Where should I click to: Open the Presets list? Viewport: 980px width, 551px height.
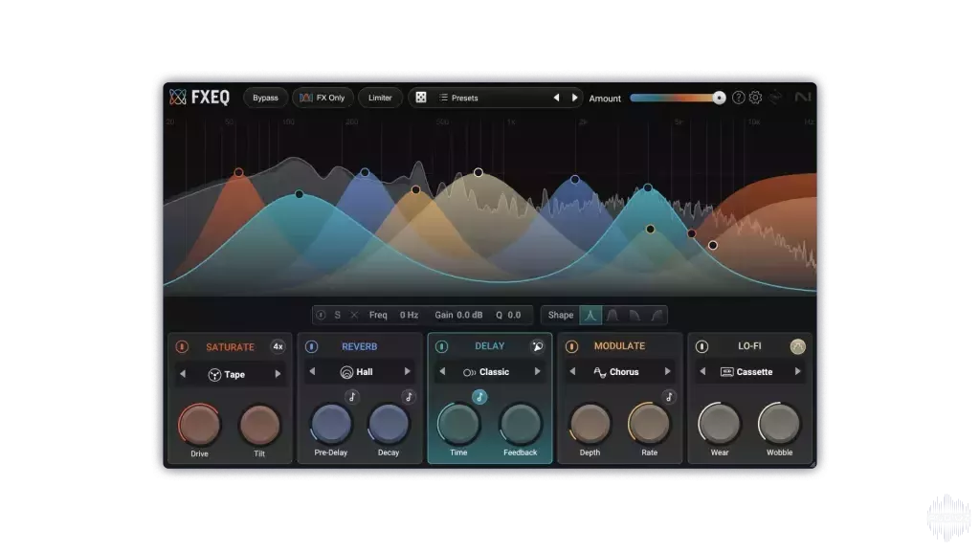click(x=458, y=99)
